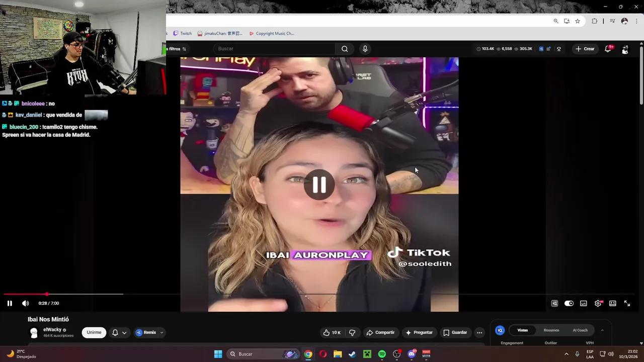Open YouTube notifications bell with 9+ badge
Image resolution: width=644 pixels, height=362 pixels.
(608, 49)
